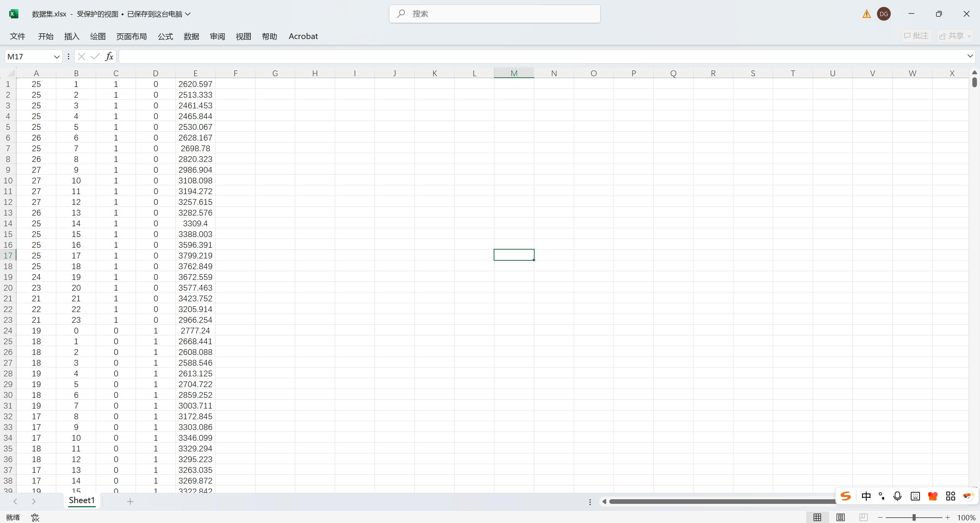Open the 开始 tab
The image size is (980, 523).
coord(46,36)
